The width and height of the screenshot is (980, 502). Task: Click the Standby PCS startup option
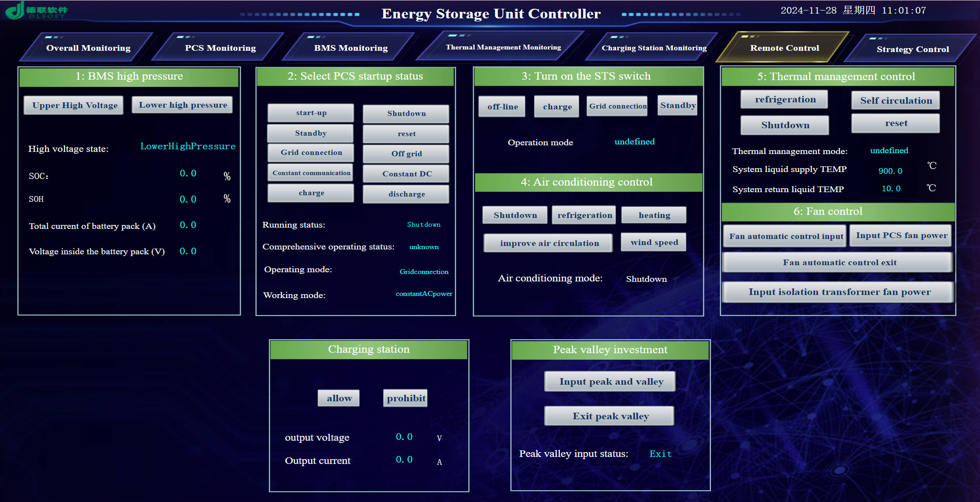click(x=311, y=133)
